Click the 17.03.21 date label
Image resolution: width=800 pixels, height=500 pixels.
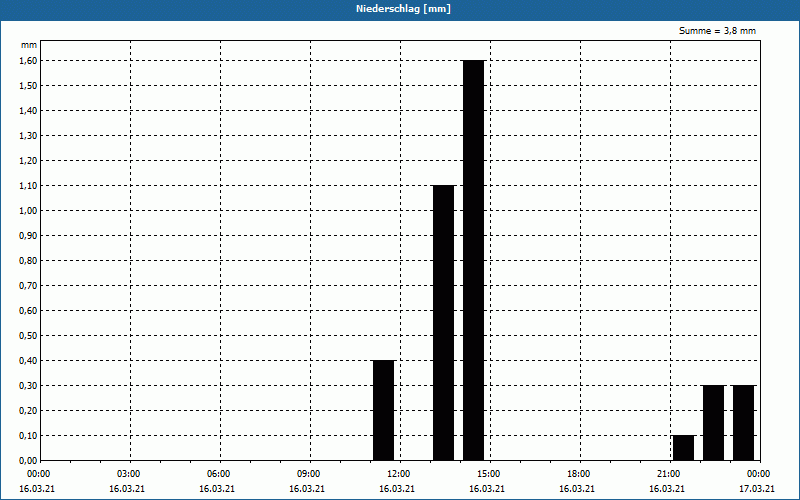point(757,489)
